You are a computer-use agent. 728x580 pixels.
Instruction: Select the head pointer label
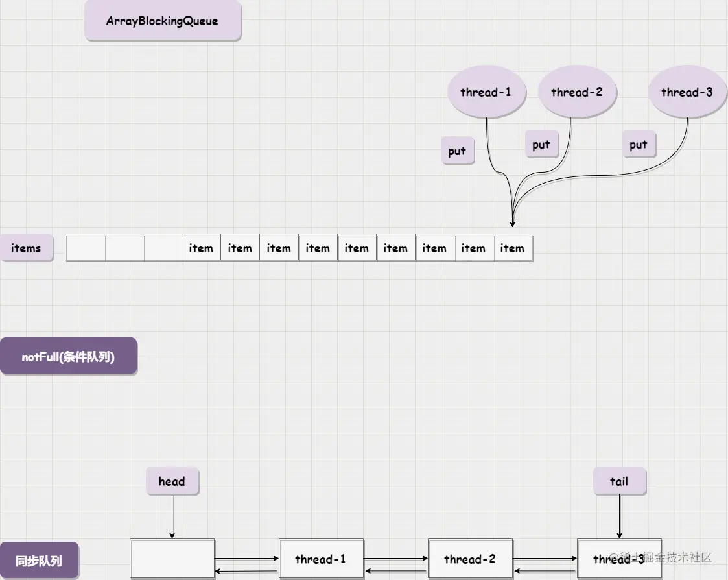tap(172, 481)
